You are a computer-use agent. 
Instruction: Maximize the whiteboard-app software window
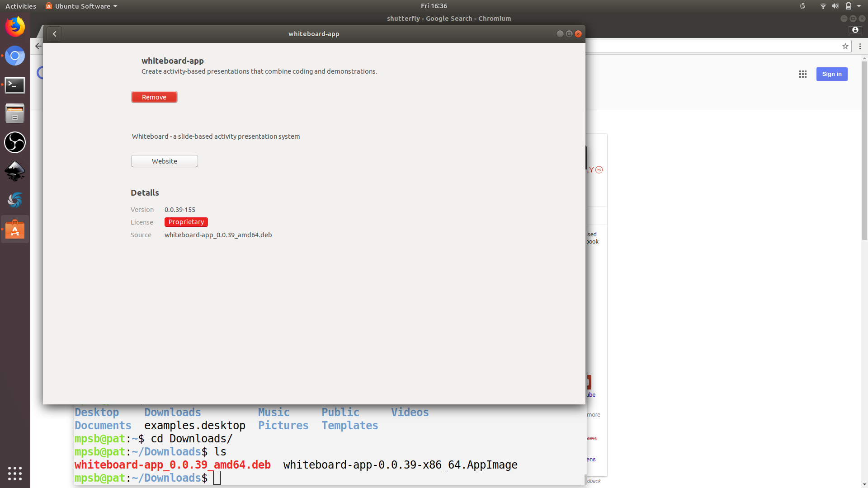pyautogui.click(x=569, y=34)
